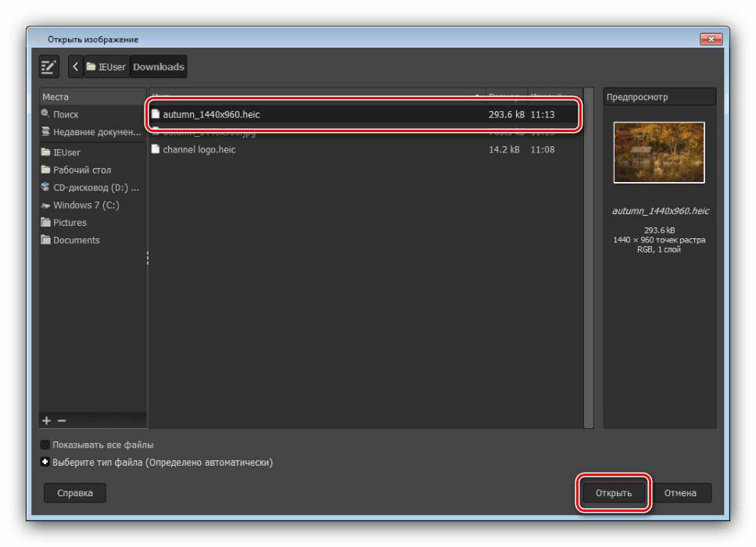The image size is (756, 547).
Task: Click the recent documents icon
Action: (45, 131)
